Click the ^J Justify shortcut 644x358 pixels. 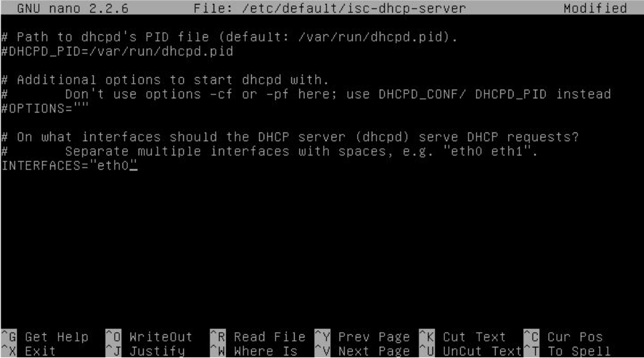click(145, 351)
